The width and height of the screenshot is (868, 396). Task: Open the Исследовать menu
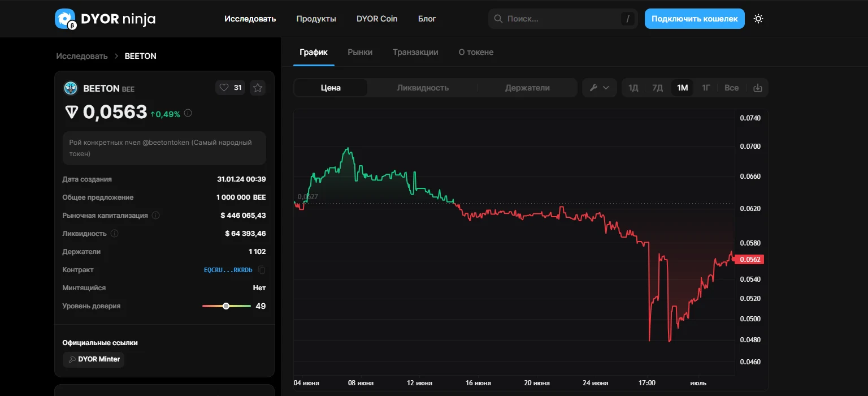point(250,19)
